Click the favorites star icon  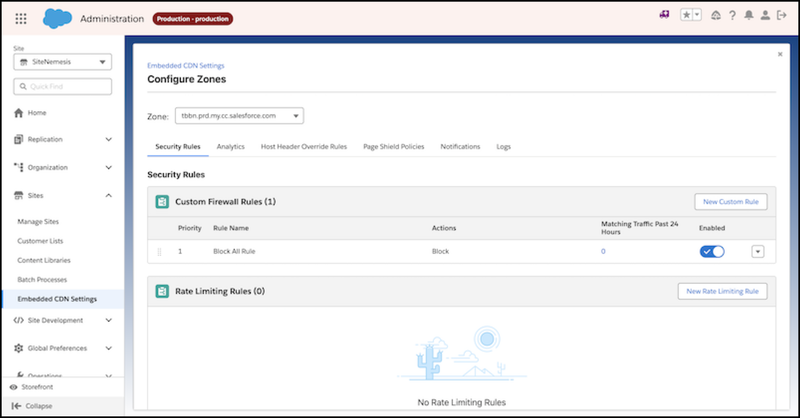(x=686, y=15)
